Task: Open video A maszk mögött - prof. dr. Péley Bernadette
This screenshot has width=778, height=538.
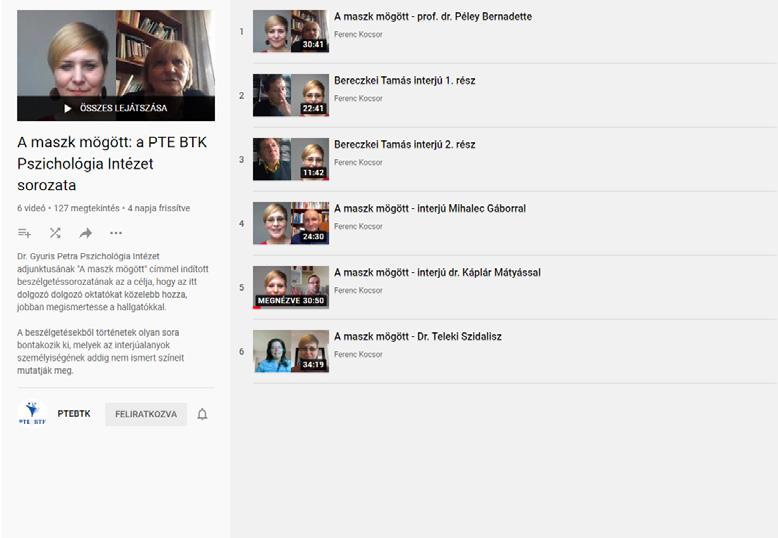Action: pyautogui.click(x=433, y=16)
